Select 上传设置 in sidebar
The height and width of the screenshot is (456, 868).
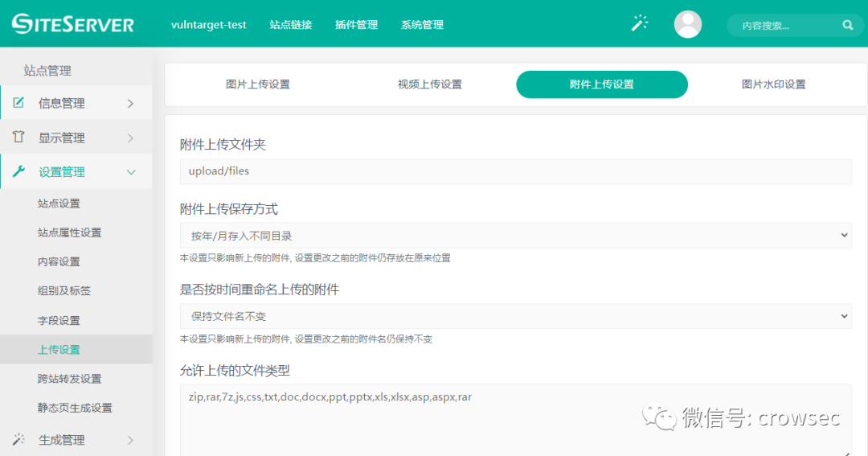pyautogui.click(x=76, y=349)
